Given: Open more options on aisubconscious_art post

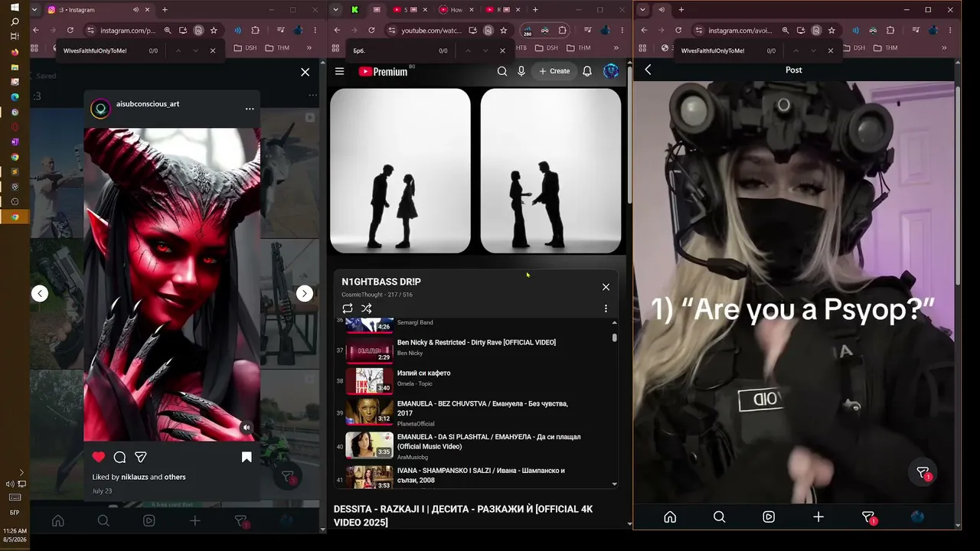Looking at the screenshot, I should click(x=250, y=109).
